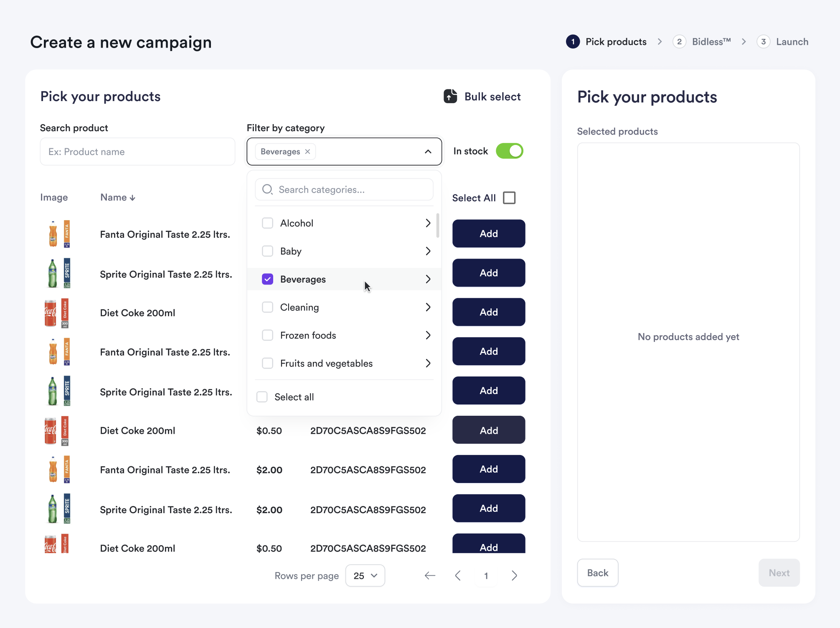This screenshot has height=628, width=840.
Task: Click the search magnifier in categories box
Action: (267, 190)
